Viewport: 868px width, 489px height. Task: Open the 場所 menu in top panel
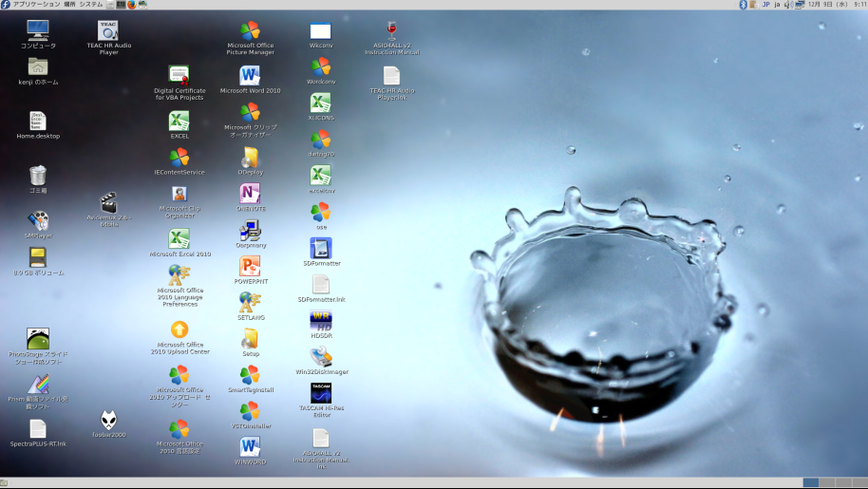point(69,5)
